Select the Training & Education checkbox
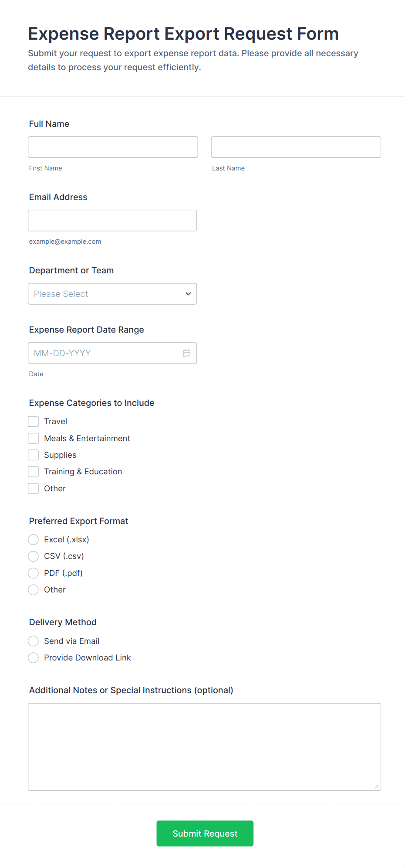 (34, 472)
